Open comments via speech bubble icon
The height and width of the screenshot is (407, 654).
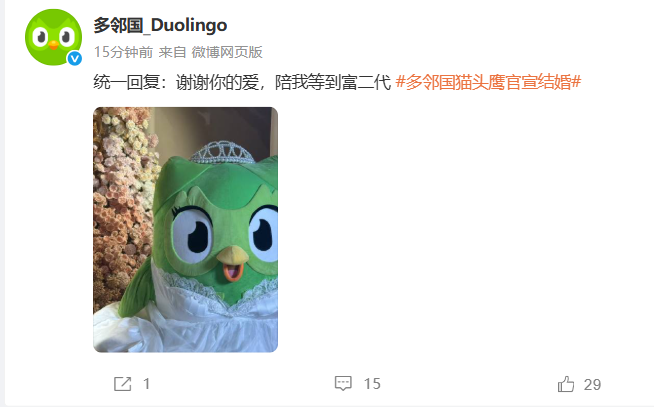343,383
